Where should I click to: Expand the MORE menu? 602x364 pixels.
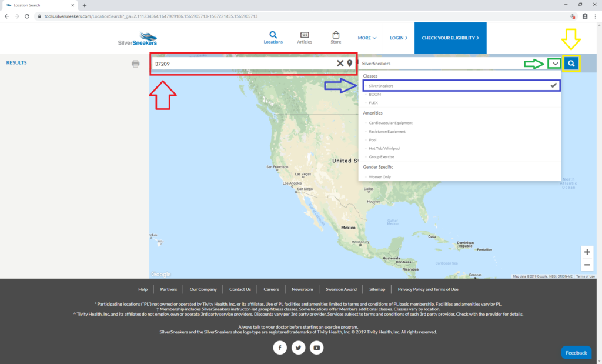[367, 38]
